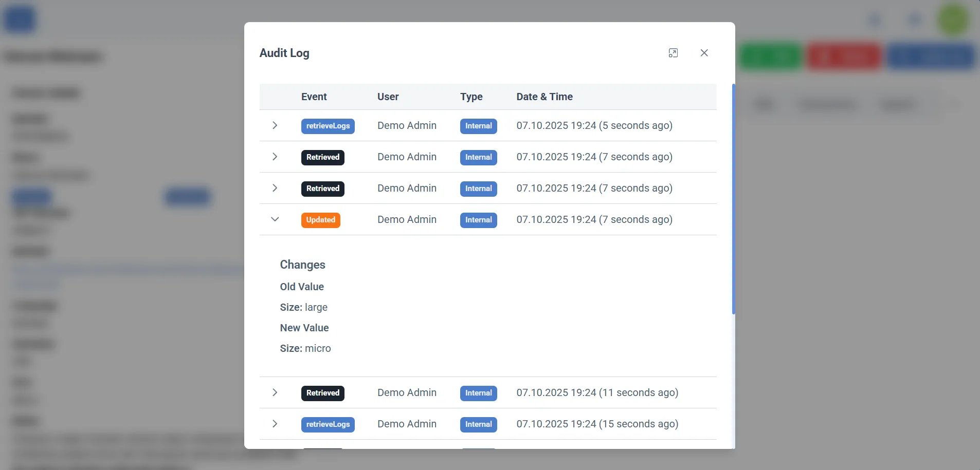
Task: Click the Internal badge in the first audit row
Action: coord(478,126)
